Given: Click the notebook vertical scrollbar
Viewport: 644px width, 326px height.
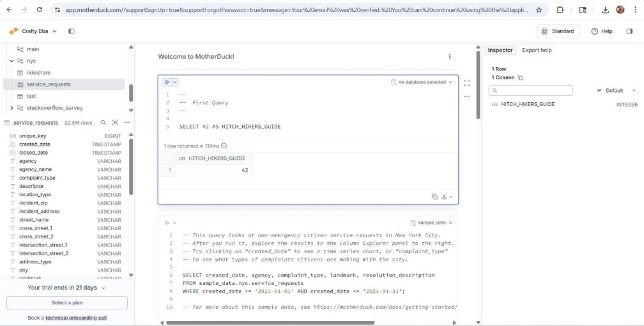Looking at the screenshot, I should coord(478,84).
